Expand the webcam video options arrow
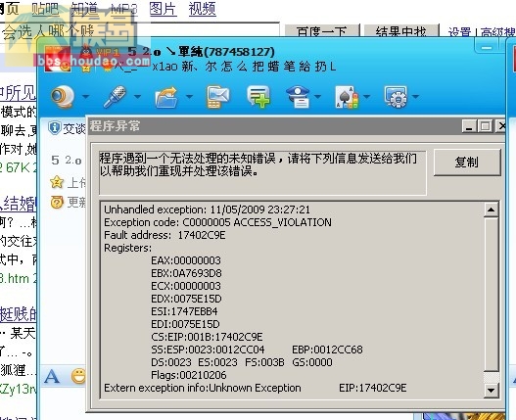The width and height of the screenshot is (516, 420). point(86,97)
